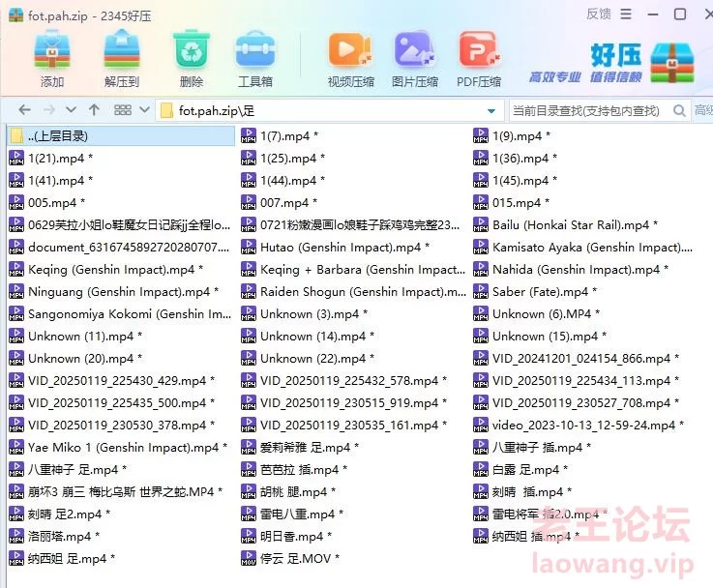713x588 pixels.
Task: Click 反馈 feedback link
Action: point(599,15)
